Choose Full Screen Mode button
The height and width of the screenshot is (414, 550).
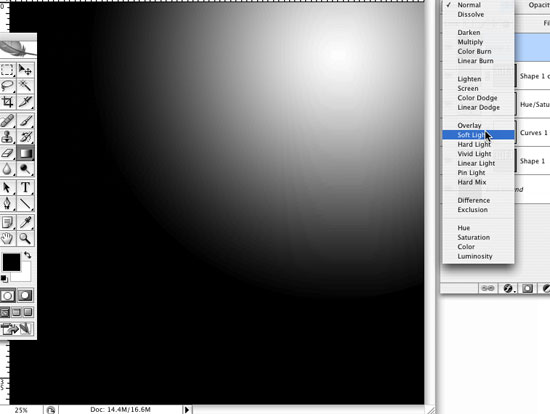pos(28,312)
